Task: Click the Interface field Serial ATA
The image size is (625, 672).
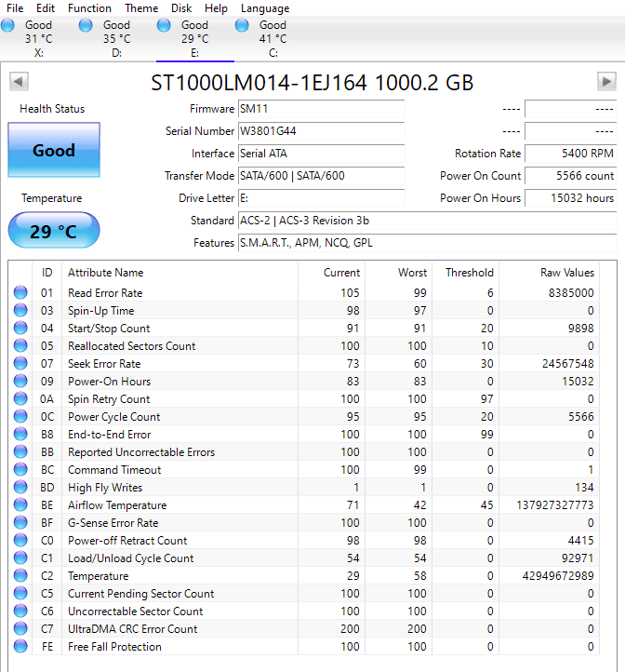Action: 321,154
